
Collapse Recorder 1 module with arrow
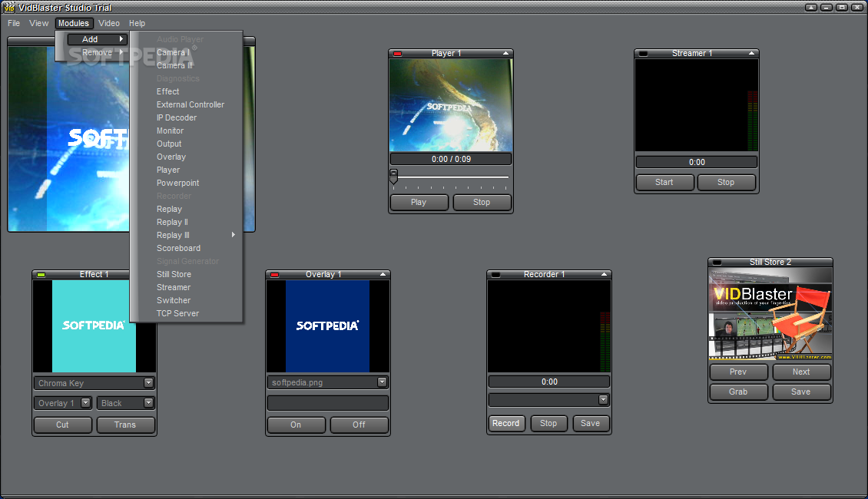tap(604, 274)
